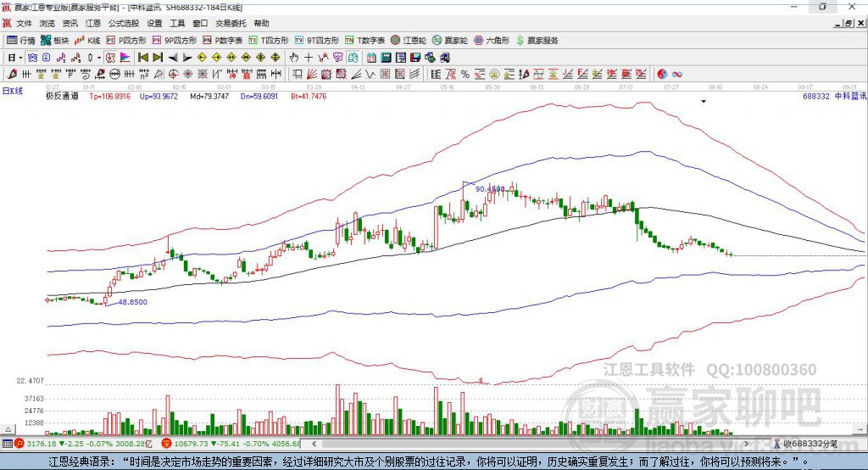Open P四方形 tool

coord(126,41)
